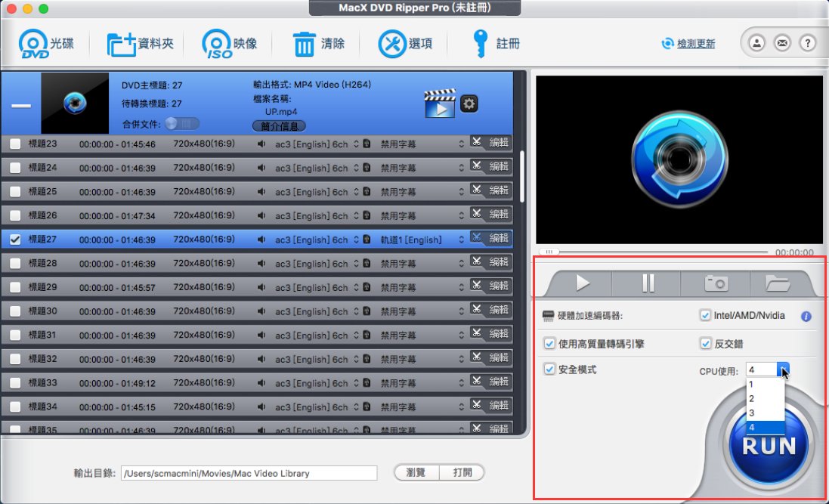This screenshot has width=829, height=504.
Task: Open the snapshot folder icon
Action: pyautogui.click(x=777, y=283)
